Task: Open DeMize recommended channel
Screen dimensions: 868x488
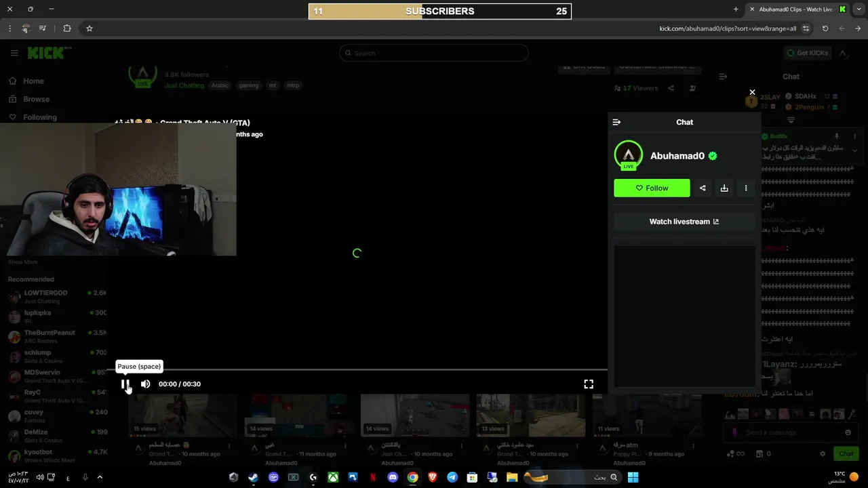Action: (57, 435)
